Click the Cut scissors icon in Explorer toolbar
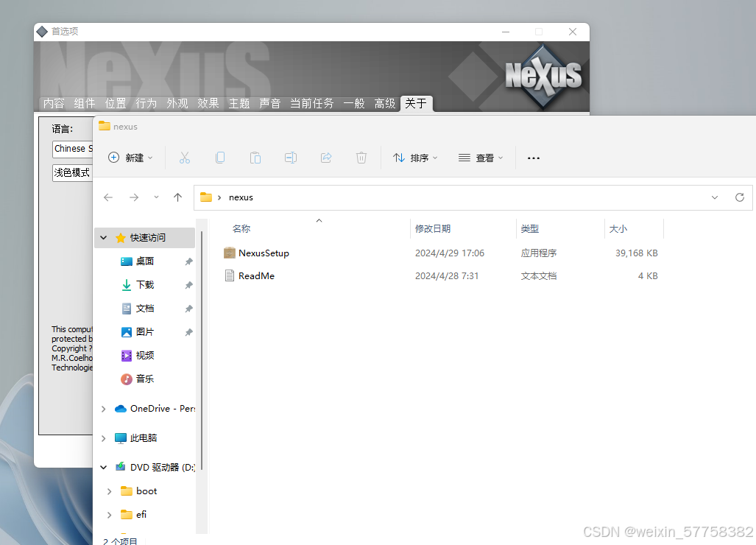The image size is (756, 545). pos(185,158)
